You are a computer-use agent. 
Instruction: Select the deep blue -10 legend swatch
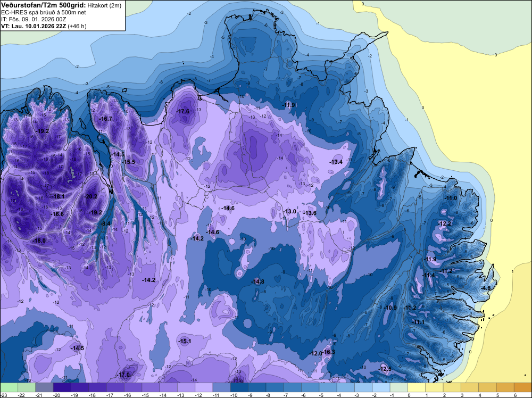pos(239,387)
